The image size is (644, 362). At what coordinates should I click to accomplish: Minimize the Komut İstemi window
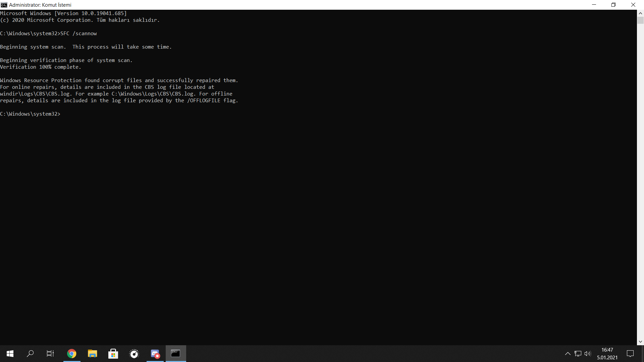click(594, 5)
